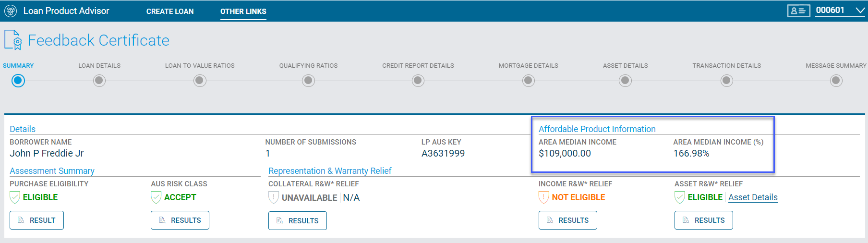The height and width of the screenshot is (243, 868).
Task: Open the Create Loan menu
Action: pos(170,12)
